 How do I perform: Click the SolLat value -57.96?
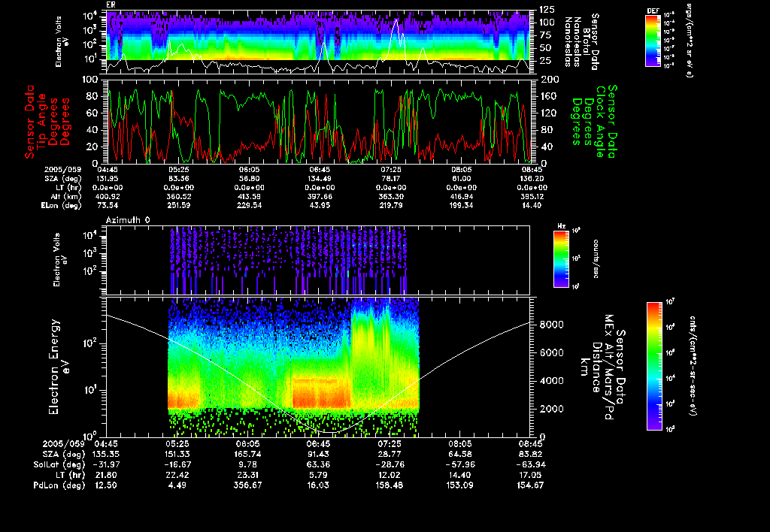(460, 465)
